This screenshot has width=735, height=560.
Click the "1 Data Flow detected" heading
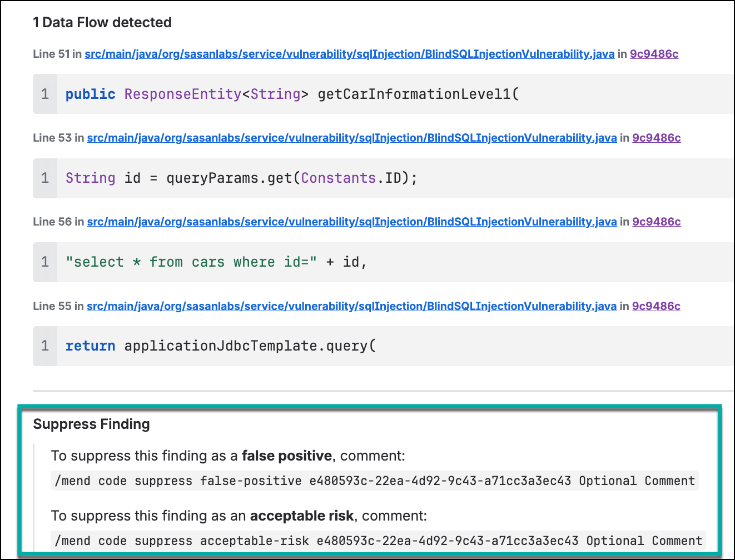click(x=102, y=23)
